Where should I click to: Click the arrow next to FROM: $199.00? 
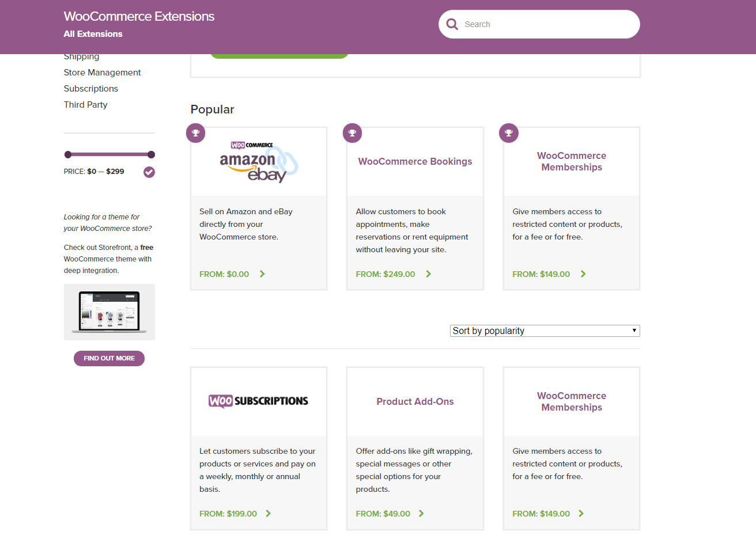tap(268, 514)
